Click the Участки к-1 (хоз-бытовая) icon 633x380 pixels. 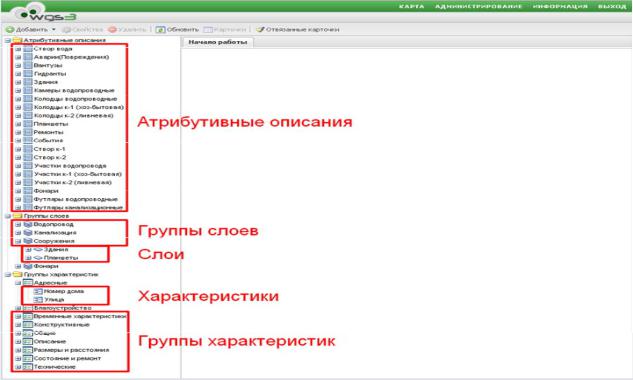point(27,174)
